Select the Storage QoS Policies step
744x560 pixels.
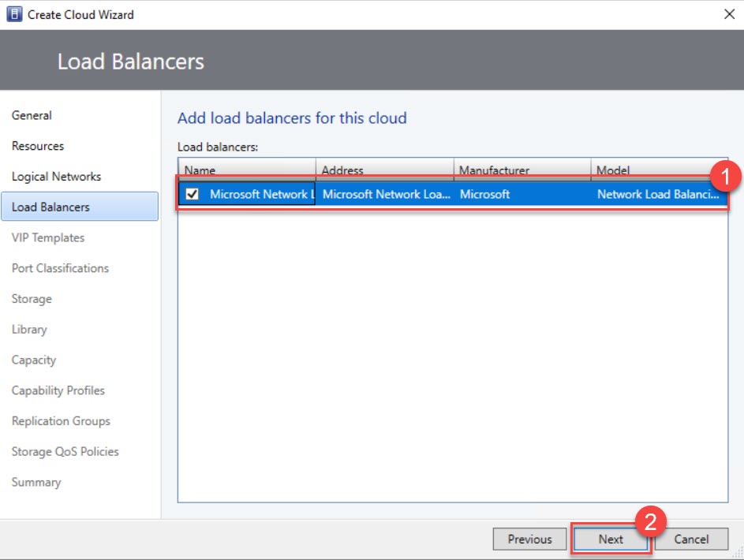(65, 452)
